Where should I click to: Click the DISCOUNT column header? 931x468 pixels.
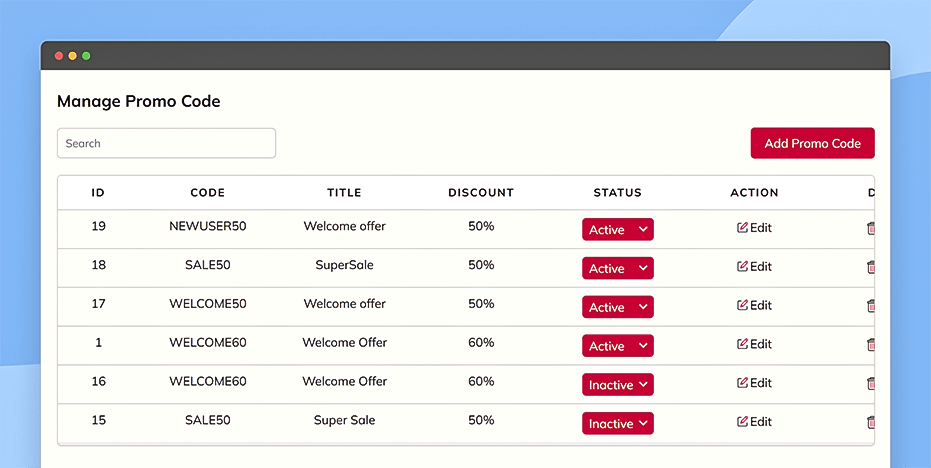coord(481,192)
